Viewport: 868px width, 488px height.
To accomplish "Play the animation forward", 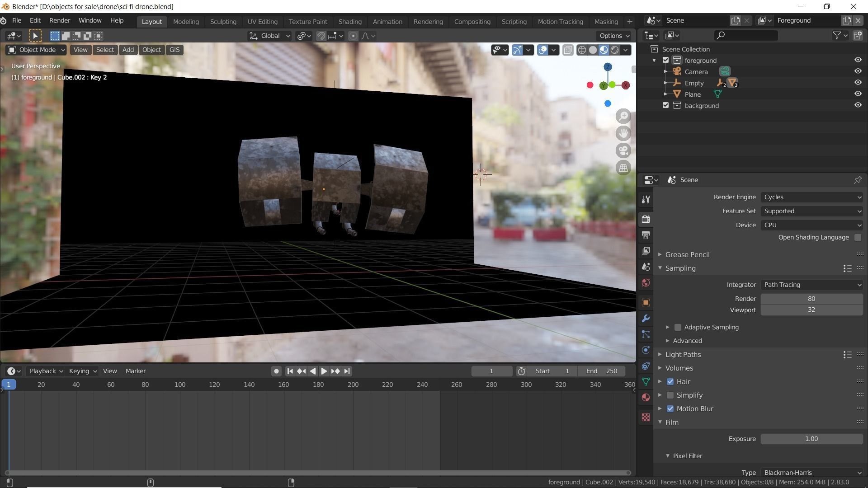I will (324, 371).
